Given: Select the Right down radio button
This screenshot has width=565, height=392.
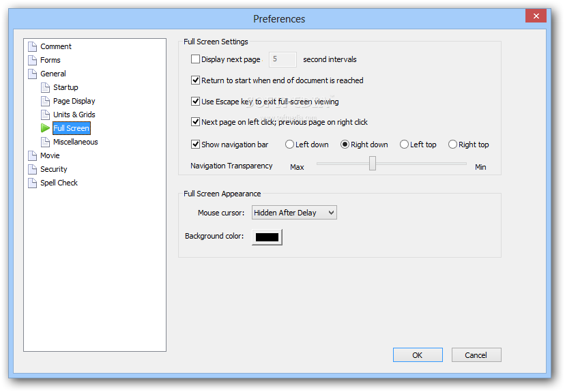Looking at the screenshot, I should point(345,145).
